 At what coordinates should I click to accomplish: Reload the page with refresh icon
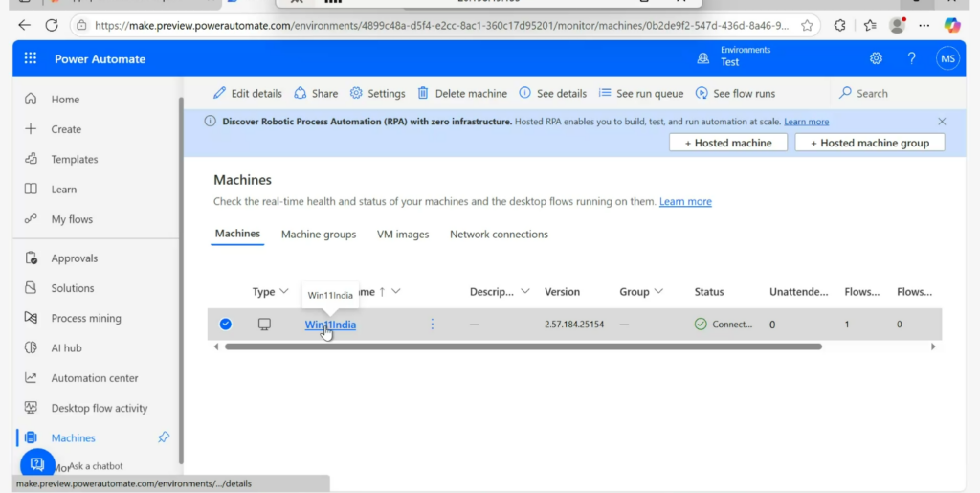point(52,26)
